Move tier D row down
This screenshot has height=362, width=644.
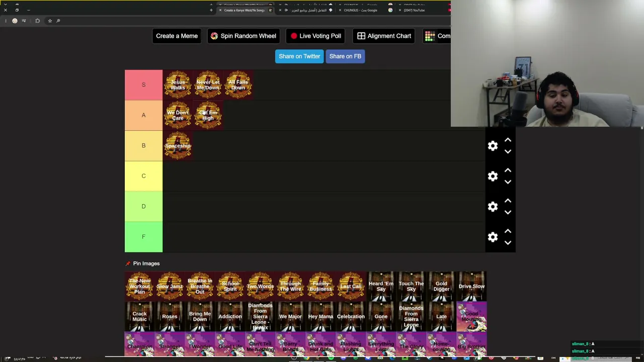(508, 212)
